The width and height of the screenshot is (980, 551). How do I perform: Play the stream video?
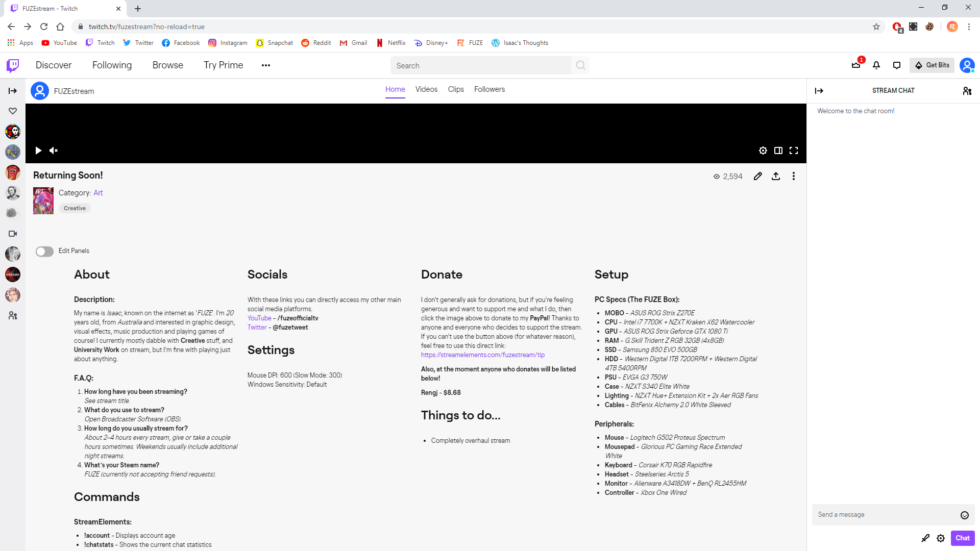pyautogui.click(x=38, y=151)
